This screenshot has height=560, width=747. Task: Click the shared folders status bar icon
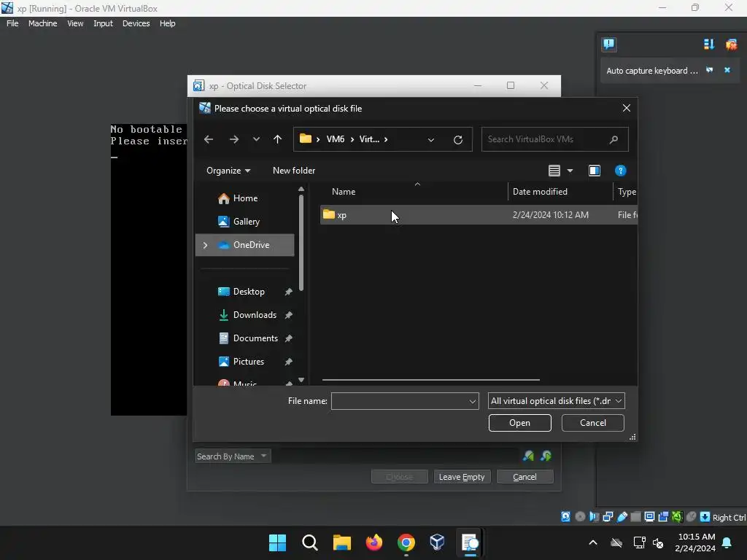(635, 517)
